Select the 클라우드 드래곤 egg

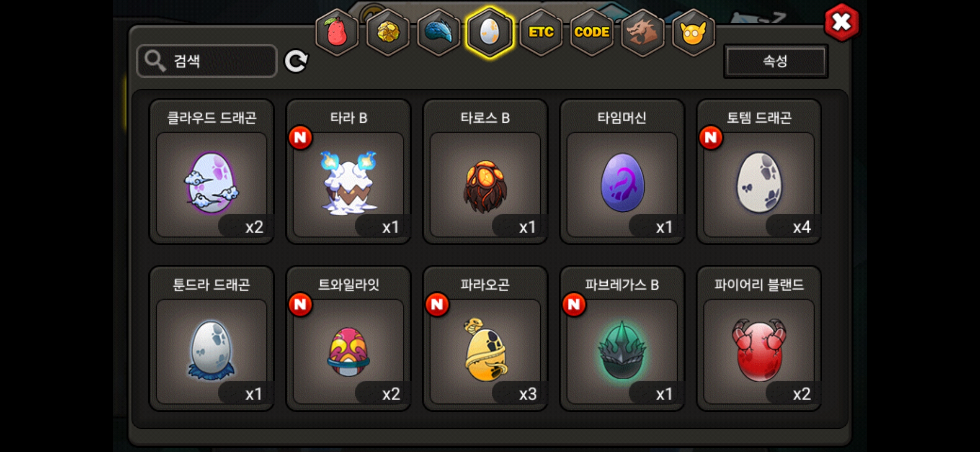pyautogui.click(x=211, y=172)
